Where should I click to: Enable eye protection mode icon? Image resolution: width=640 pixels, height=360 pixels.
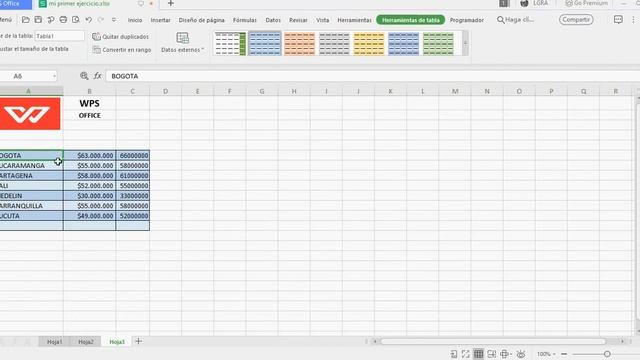pos(521,354)
